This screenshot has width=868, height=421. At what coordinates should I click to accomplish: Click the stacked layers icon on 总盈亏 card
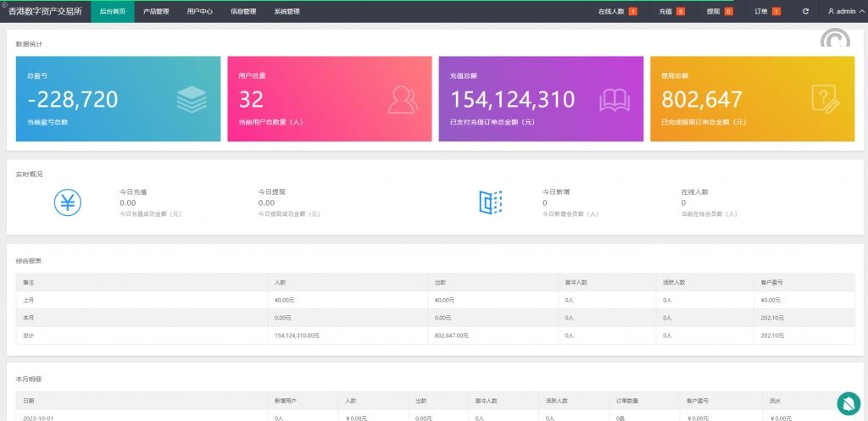click(x=192, y=100)
